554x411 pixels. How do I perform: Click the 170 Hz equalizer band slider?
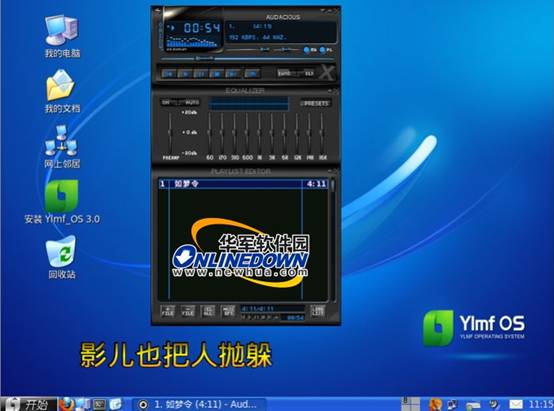coord(222,133)
